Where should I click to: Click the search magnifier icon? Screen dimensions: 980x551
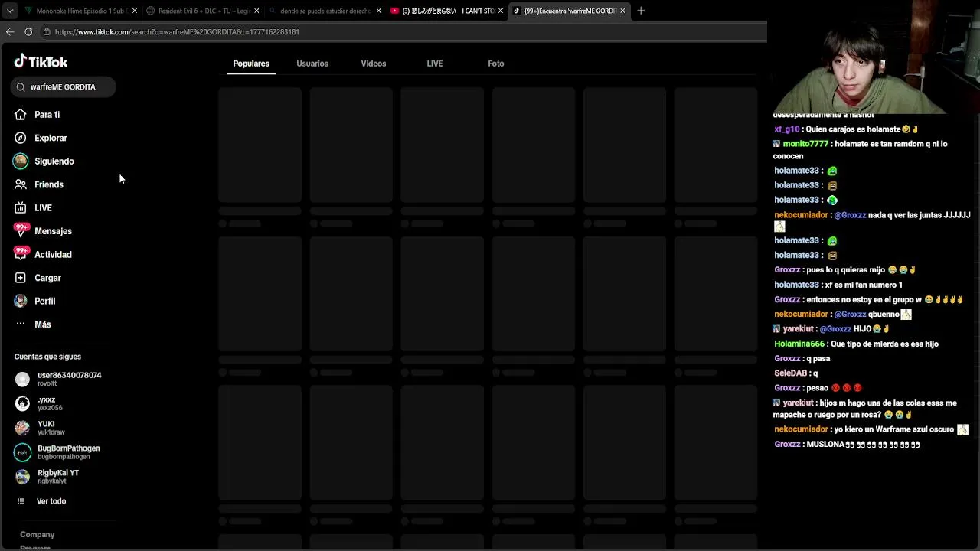pos(21,87)
